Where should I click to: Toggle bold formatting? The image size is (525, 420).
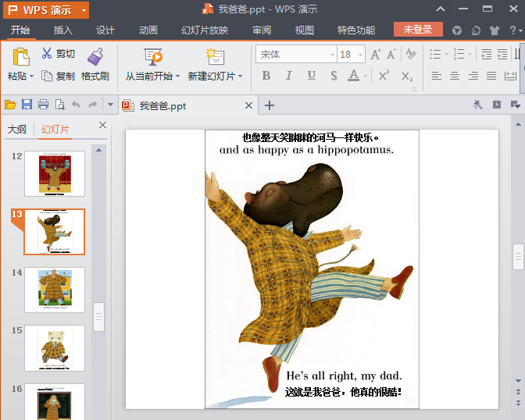266,76
